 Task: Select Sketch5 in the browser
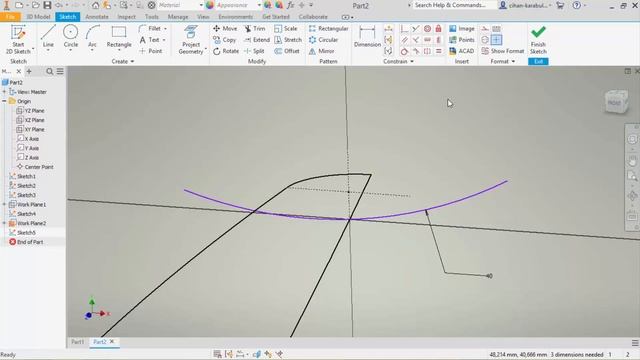pyautogui.click(x=27, y=233)
